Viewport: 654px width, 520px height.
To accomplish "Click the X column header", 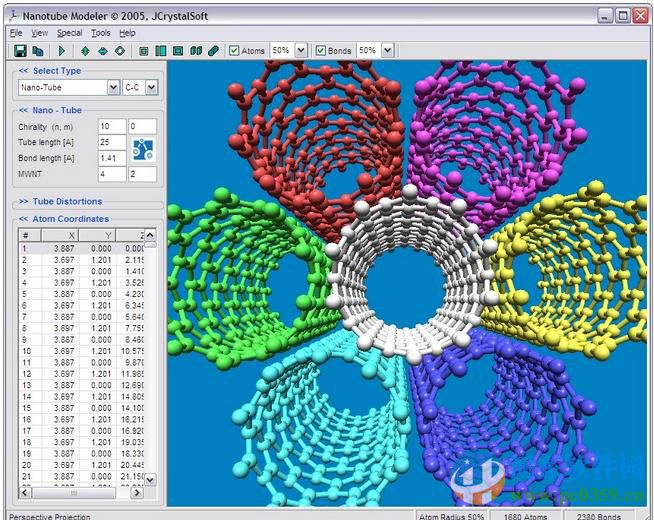I will coord(60,236).
